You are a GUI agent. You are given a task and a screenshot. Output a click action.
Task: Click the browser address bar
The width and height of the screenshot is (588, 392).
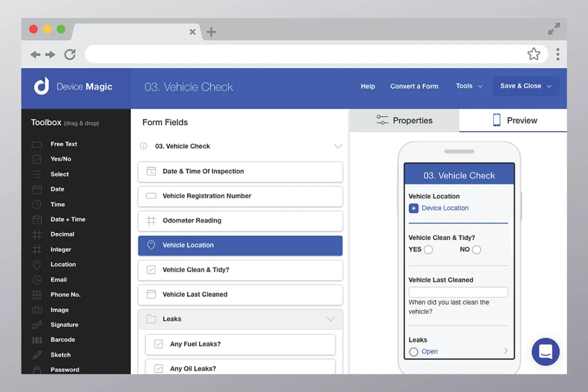click(x=316, y=54)
